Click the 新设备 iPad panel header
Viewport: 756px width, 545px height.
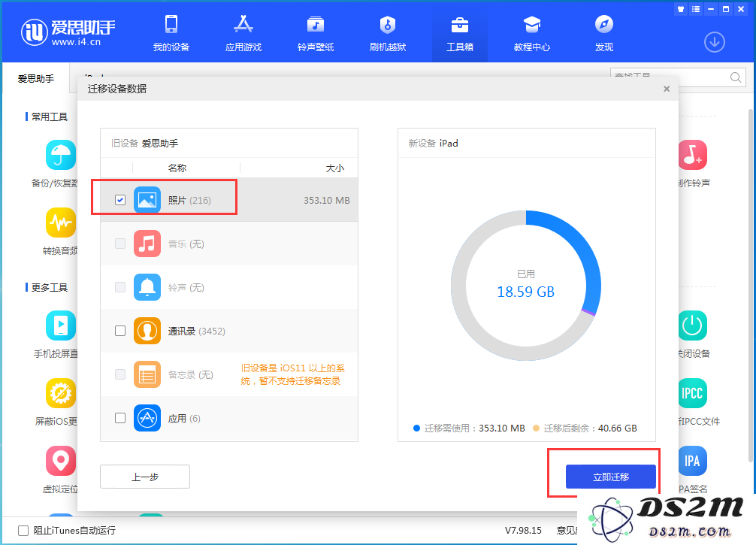tap(527, 144)
